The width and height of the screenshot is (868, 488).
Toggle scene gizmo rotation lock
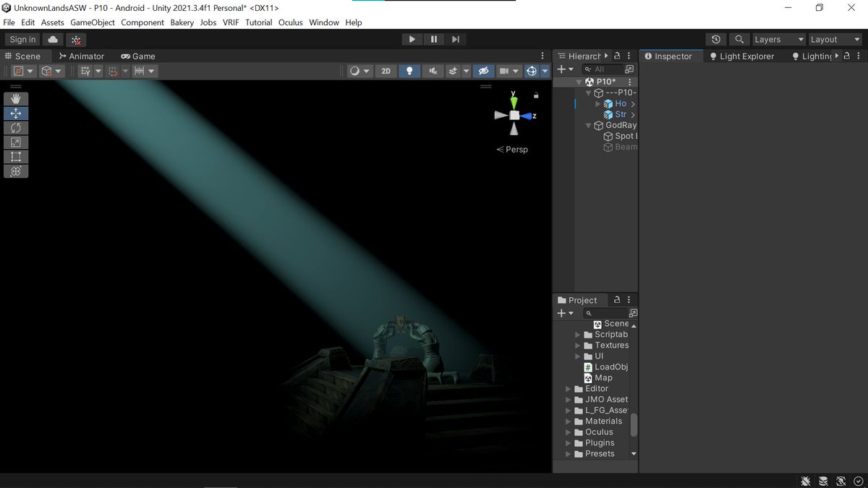point(536,95)
